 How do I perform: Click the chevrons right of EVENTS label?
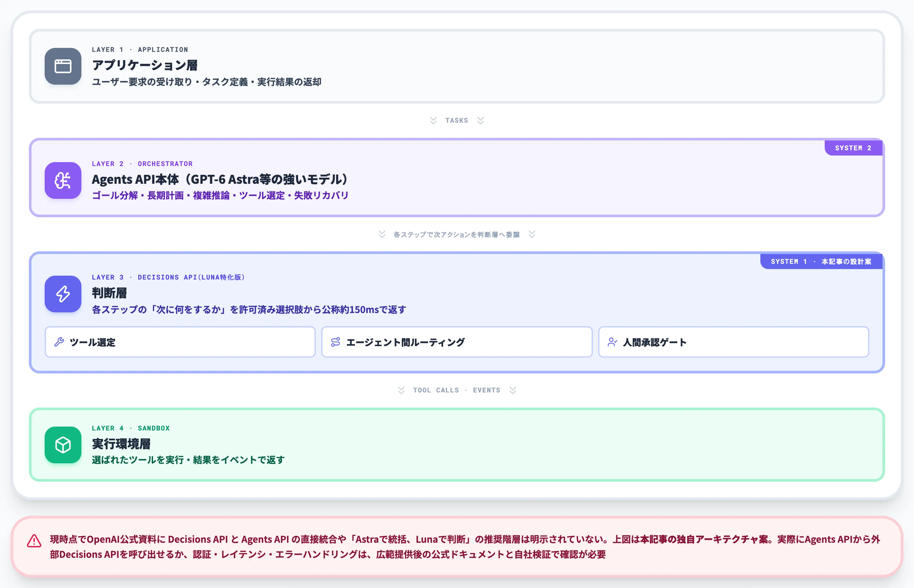coord(512,390)
